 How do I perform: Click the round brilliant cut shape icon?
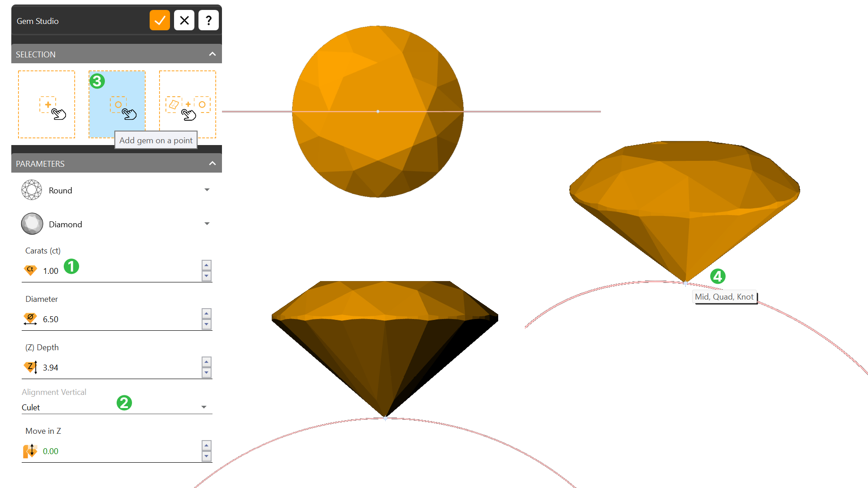[32, 190]
